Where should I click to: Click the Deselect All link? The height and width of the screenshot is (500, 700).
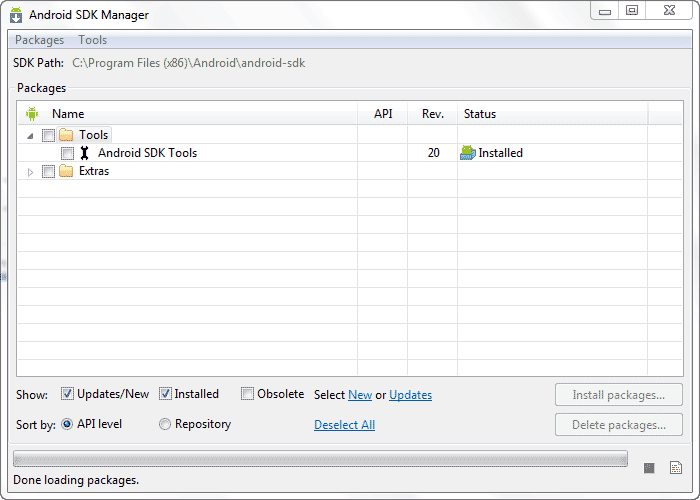point(344,425)
